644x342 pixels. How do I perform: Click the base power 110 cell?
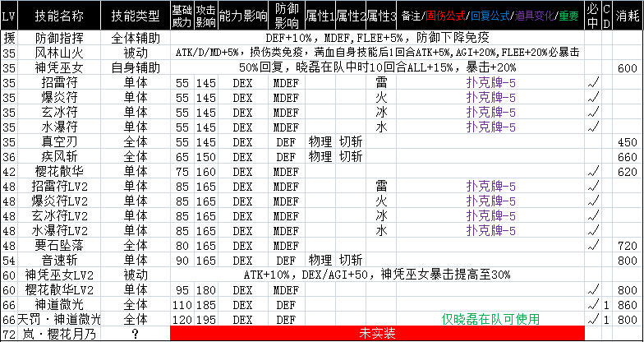tap(182, 305)
